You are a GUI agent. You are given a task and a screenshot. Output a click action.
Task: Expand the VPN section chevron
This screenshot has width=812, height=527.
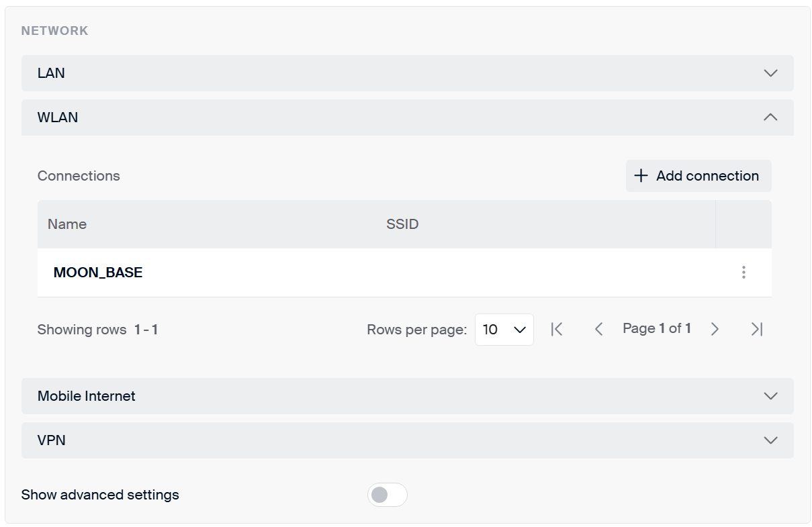click(x=770, y=440)
